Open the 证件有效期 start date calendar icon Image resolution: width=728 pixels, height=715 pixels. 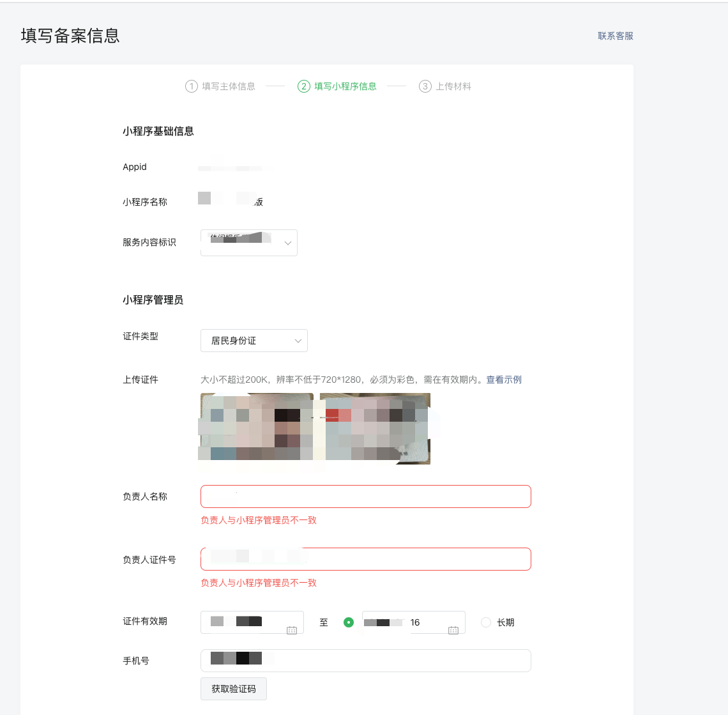tap(292, 630)
